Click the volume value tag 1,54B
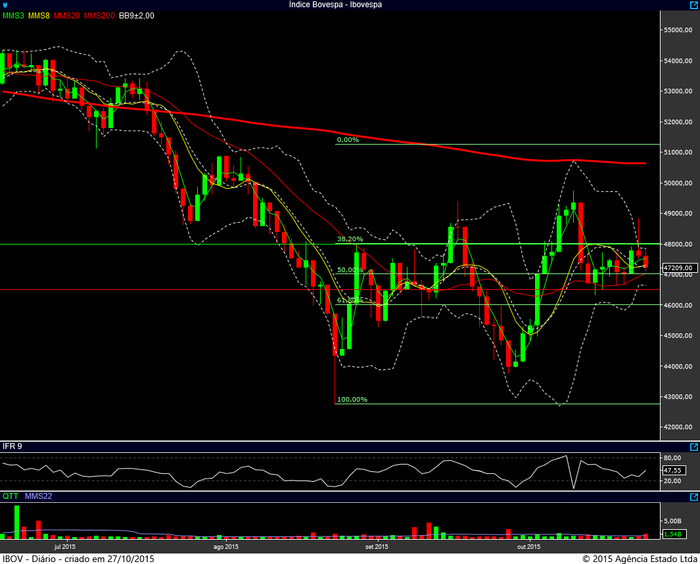Screen dimensions: 700x564 tap(673, 534)
